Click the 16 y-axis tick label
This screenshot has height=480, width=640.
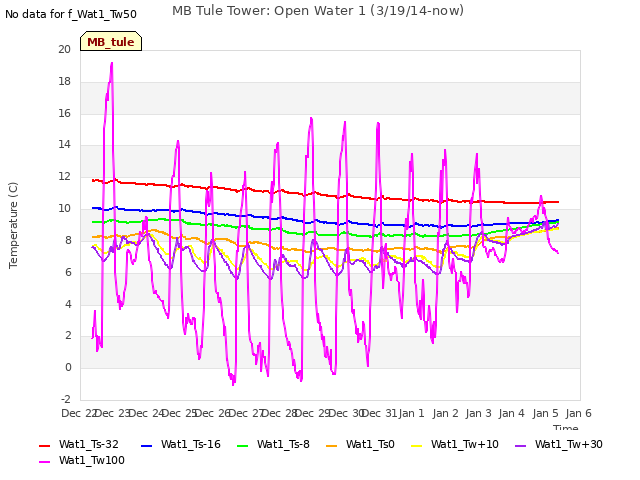coord(64,113)
